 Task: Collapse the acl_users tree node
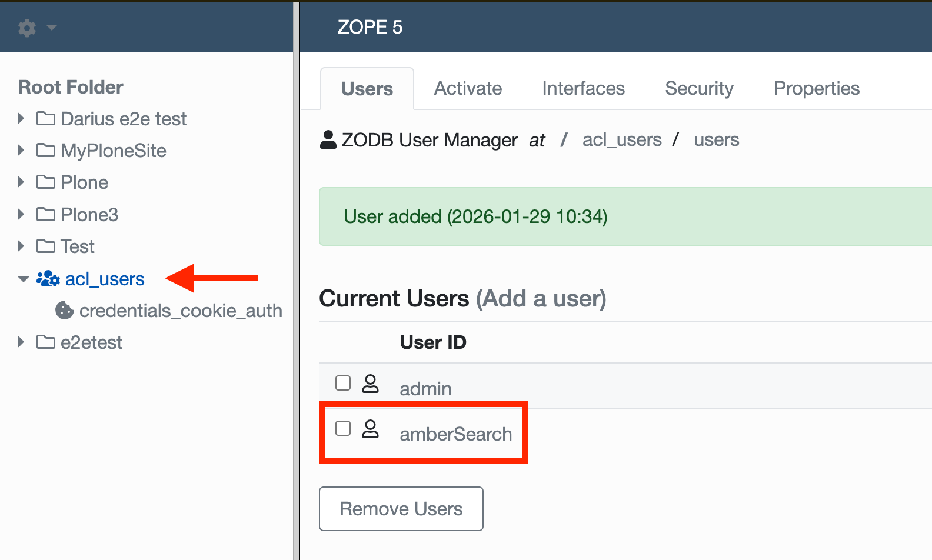coord(24,279)
